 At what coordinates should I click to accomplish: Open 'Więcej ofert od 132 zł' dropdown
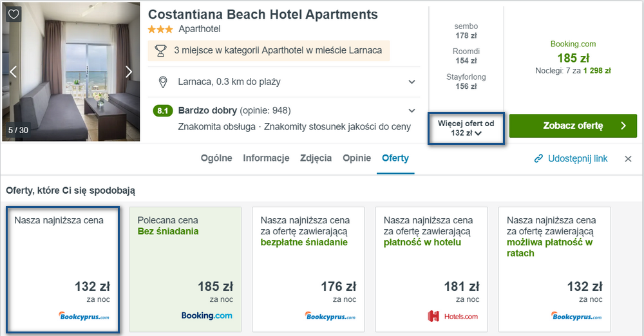click(466, 128)
